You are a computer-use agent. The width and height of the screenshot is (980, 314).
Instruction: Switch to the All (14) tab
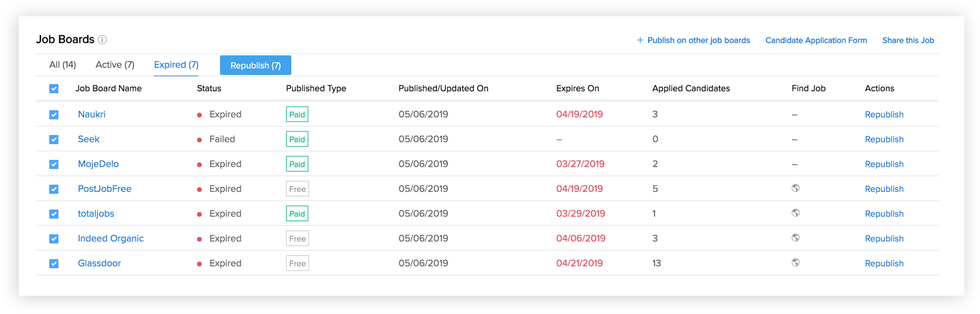62,65
